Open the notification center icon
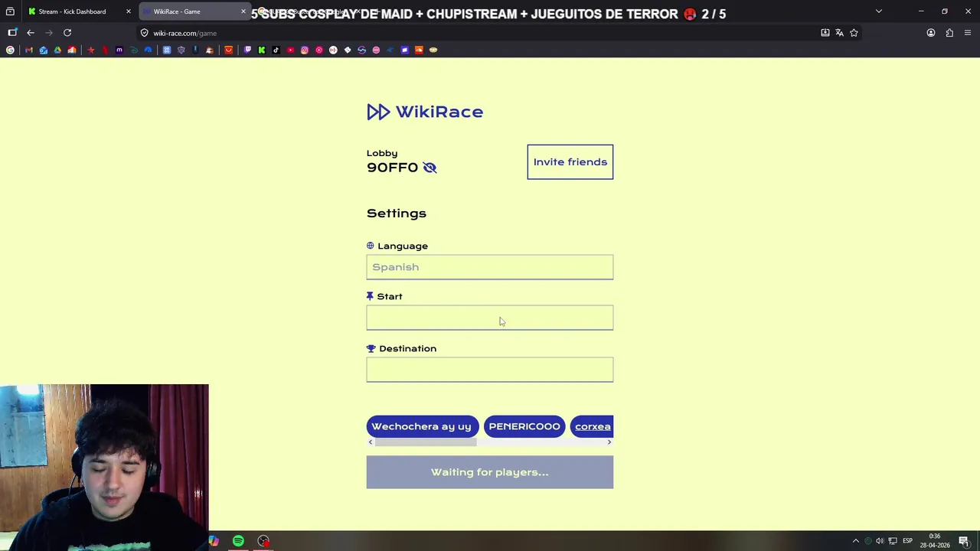Image resolution: width=980 pixels, height=551 pixels. tap(964, 541)
